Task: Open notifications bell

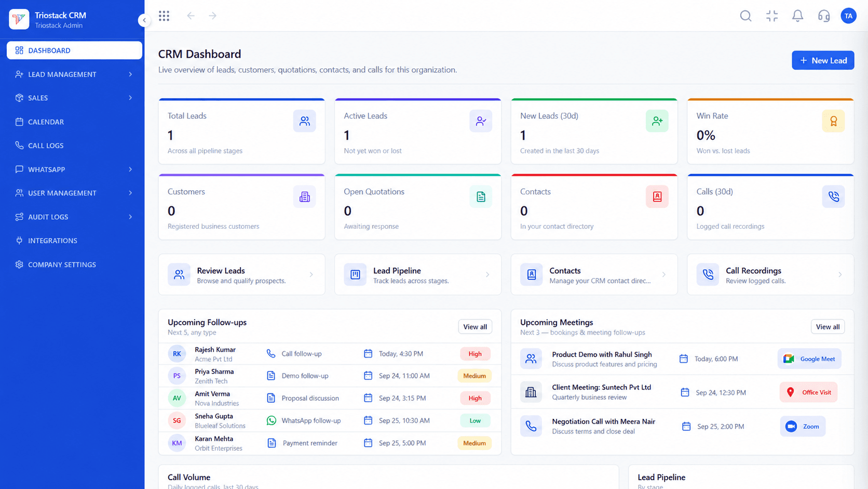Action: point(798,16)
